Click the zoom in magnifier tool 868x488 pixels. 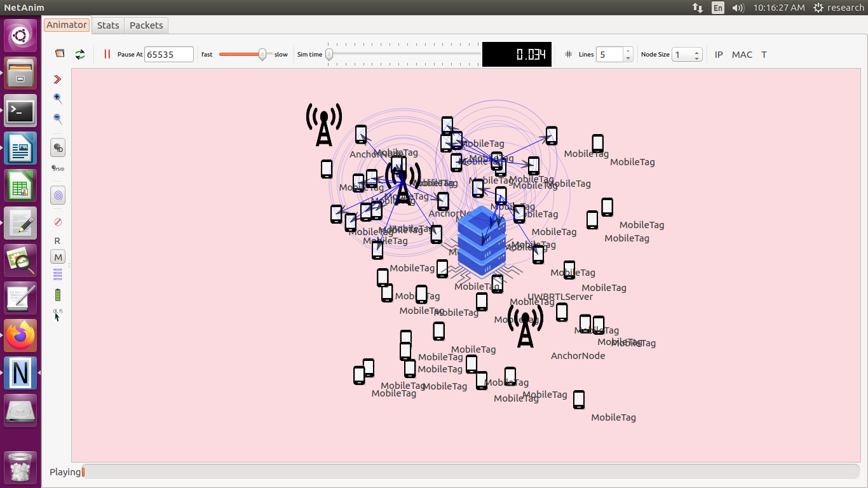point(58,98)
